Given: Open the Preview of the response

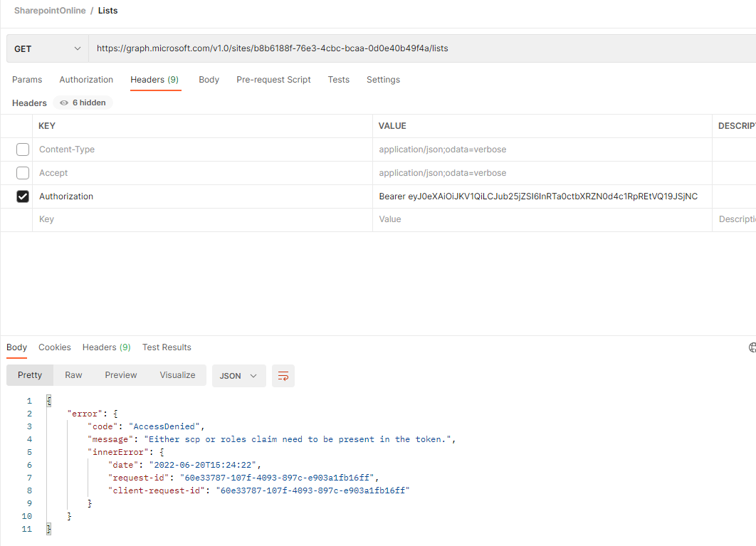Looking at the screenshot, I should 120,375.
